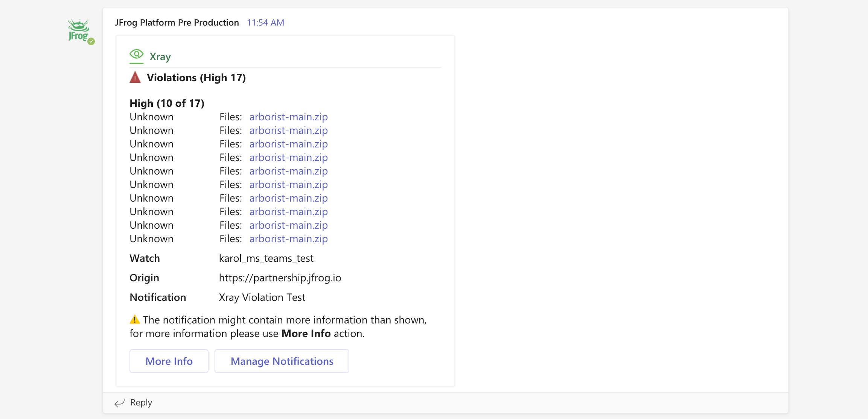Open the second arborist-main.zip link
This screenshot has height=419, width=868.
(288, 131)
